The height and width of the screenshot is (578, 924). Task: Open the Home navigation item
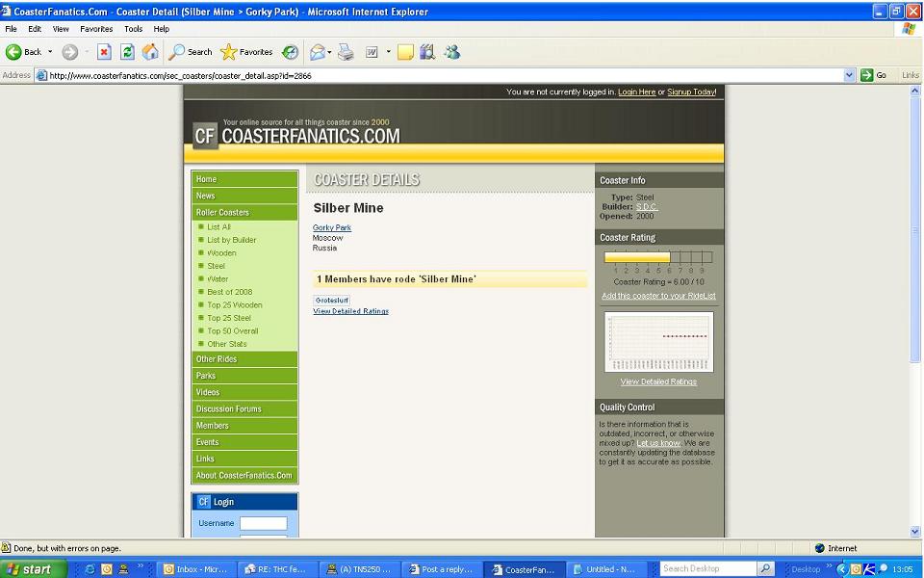[x=244, y=179]
